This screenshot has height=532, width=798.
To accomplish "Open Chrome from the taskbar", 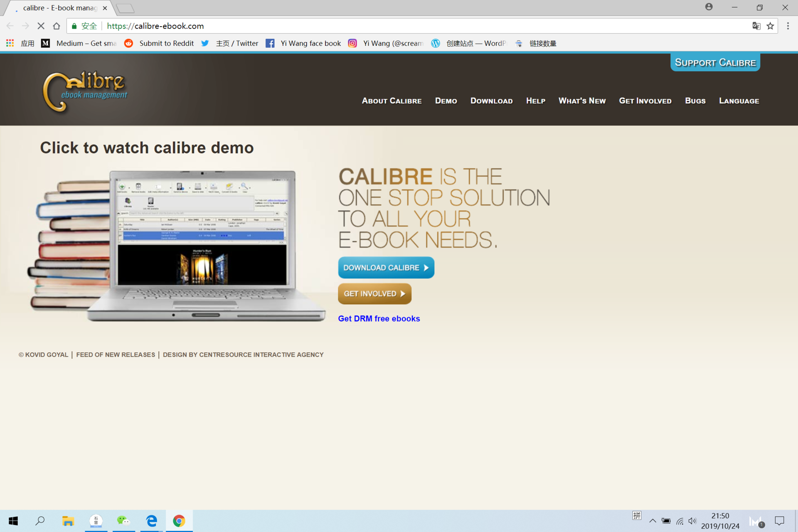I will pyautogui.click(x=179, y=521).
